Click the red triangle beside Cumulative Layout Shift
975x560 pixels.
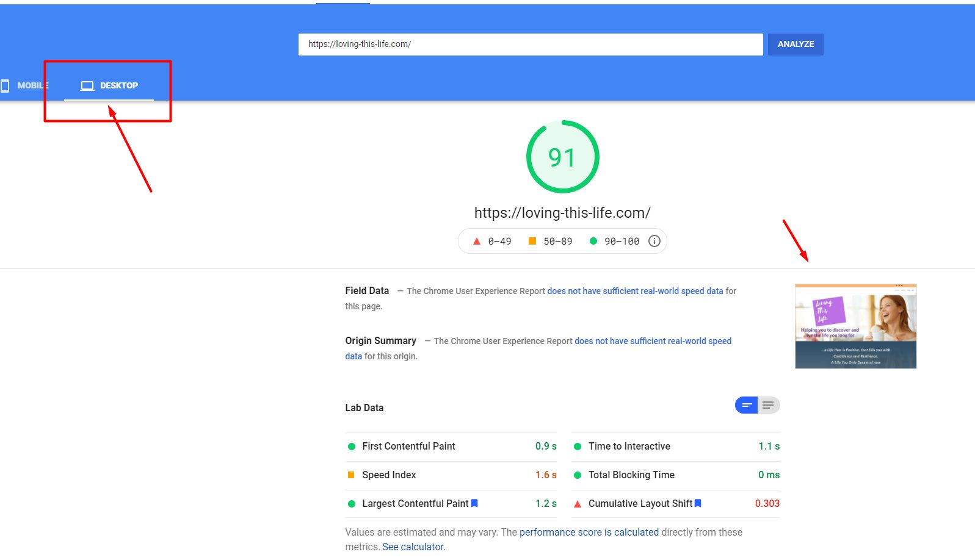pyautogui.click(x=577, y=504)
